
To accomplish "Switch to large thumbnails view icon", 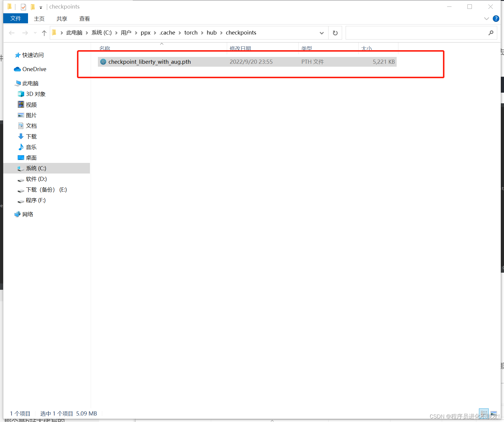I will (x=494, y=413).
